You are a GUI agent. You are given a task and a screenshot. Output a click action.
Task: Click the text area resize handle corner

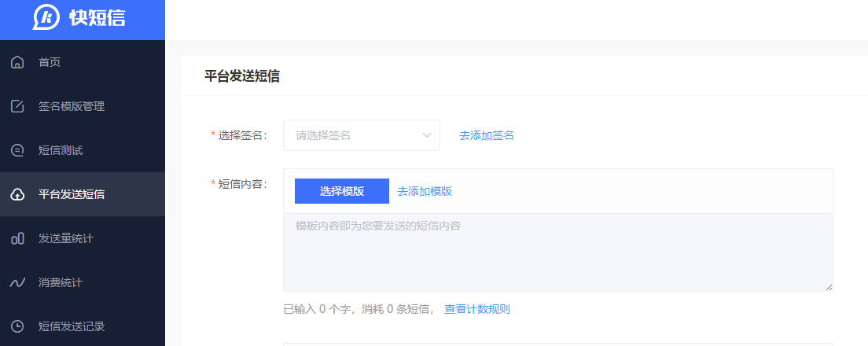click(829, 287)
